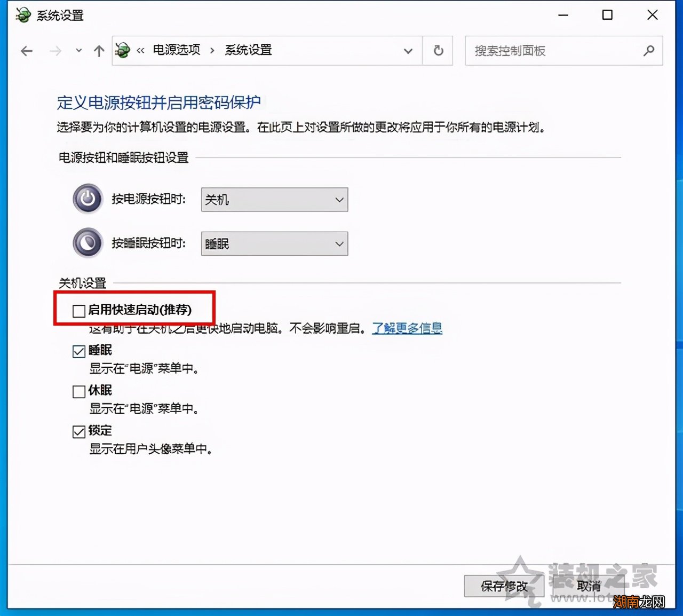Click the refresh icon in the address bar
Screen dimensions: 683x616
click(438, 51)
